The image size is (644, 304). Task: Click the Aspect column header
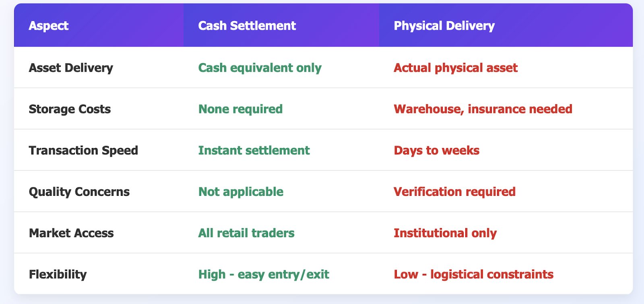pyautogui.click(x=49, y=26)
